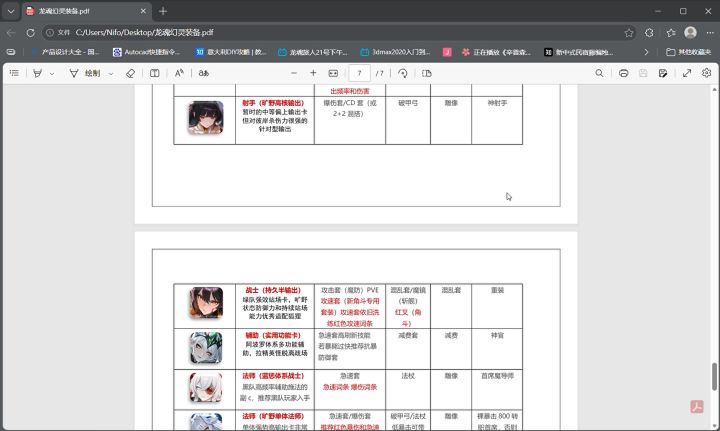Select the highlight tool in PDF toolbar

[x=38, y=73]
